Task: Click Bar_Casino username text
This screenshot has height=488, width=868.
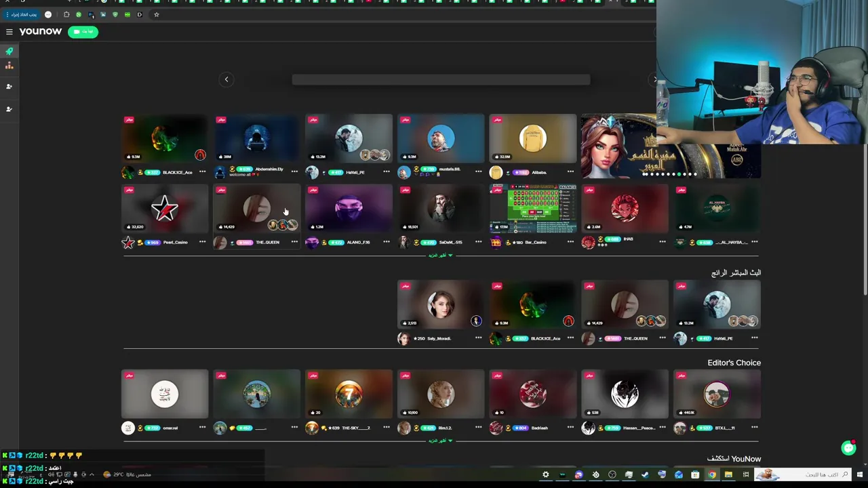Action: [536, 242]
